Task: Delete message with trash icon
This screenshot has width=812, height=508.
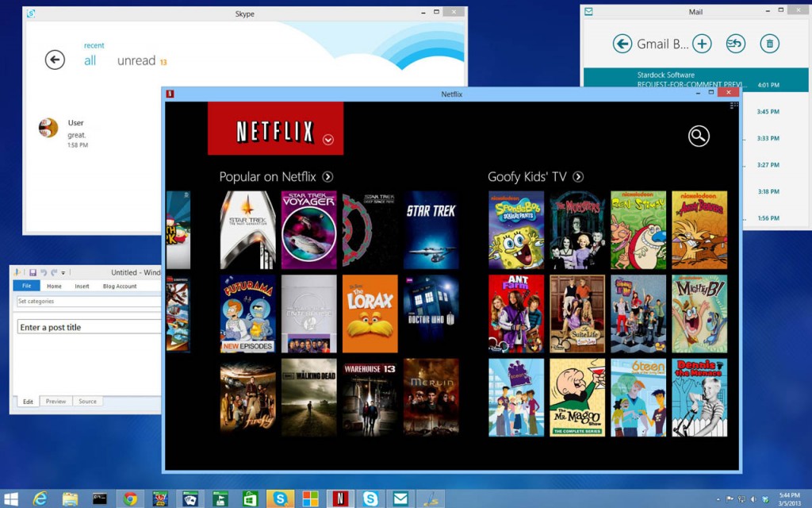Action: pos(769,44)
